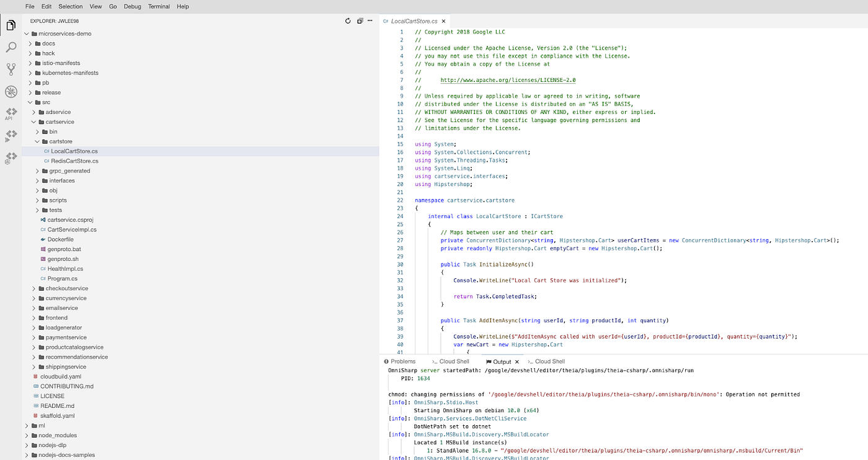
Task: Click the C# icon beside RedisCartStore.cs
Action: tap(46, 161)
